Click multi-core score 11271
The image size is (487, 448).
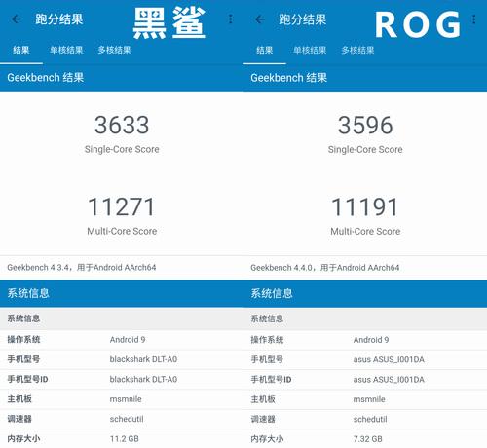click(122, 206)
